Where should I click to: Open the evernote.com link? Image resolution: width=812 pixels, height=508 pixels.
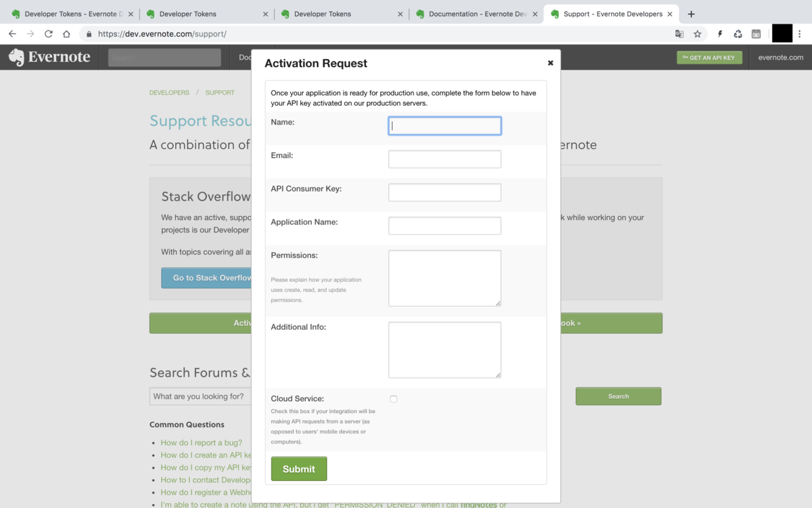[x=781, y=58]
